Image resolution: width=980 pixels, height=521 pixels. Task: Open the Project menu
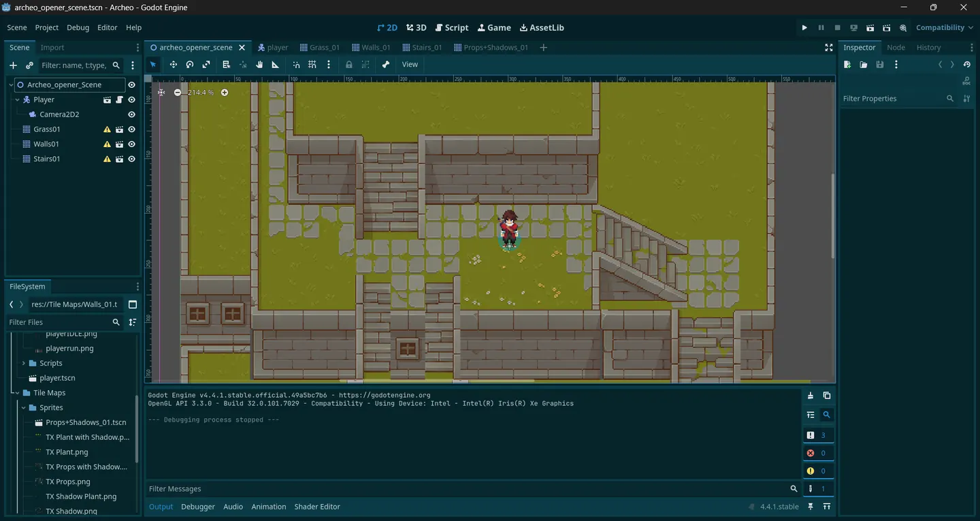46,27
